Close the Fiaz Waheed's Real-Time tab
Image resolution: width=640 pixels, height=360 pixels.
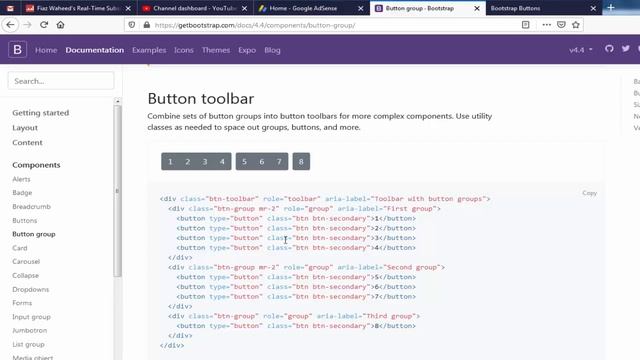coord(128,8)
